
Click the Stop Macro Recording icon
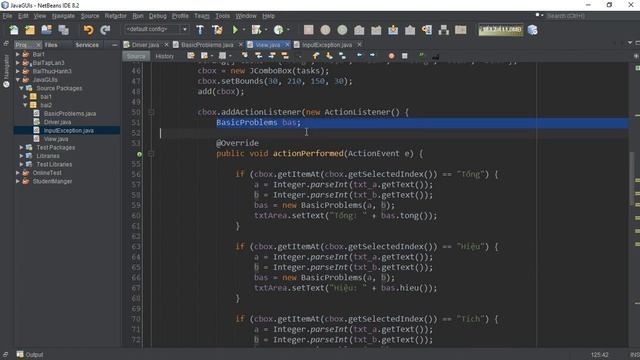coord(404,56)
